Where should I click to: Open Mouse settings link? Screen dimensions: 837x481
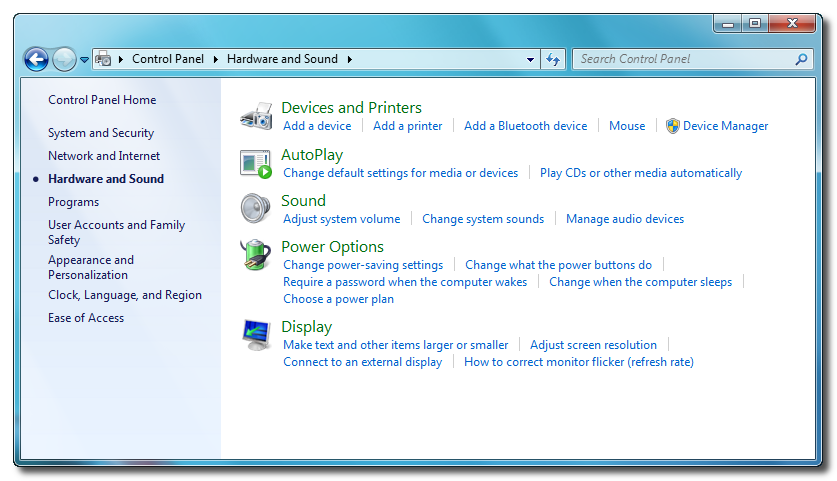point(627,126)
